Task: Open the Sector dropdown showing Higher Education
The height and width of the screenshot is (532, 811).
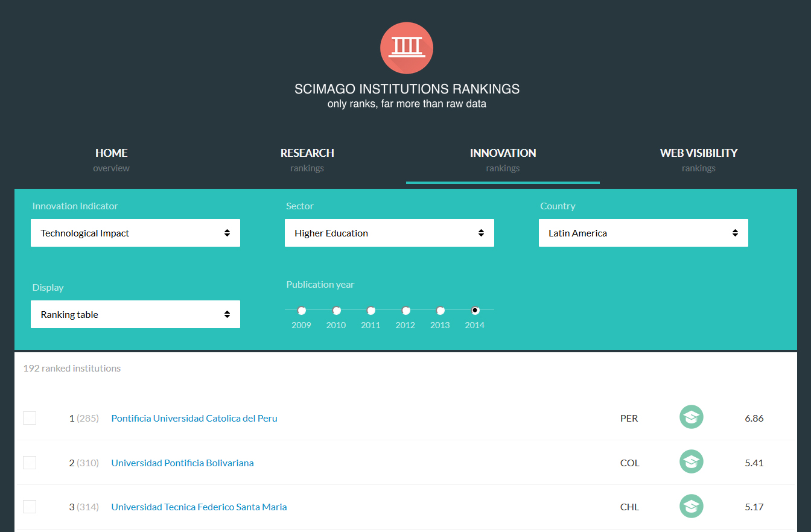Action: [389, 233]
